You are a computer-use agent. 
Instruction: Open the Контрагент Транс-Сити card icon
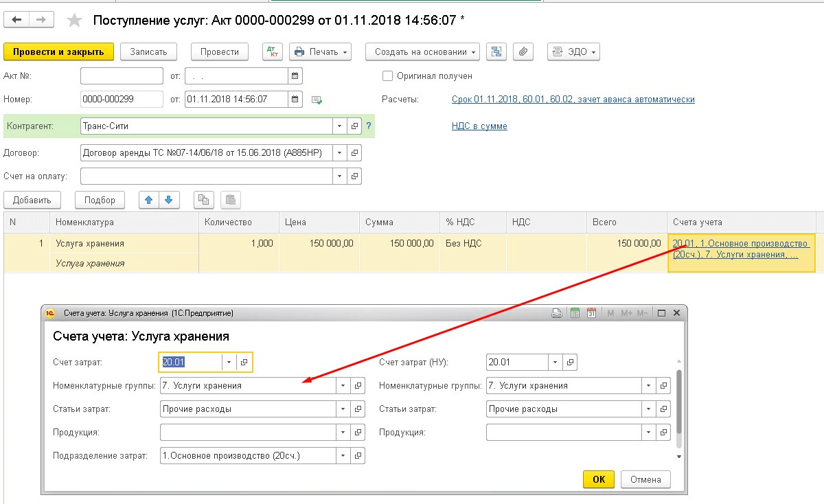(355, 127)
